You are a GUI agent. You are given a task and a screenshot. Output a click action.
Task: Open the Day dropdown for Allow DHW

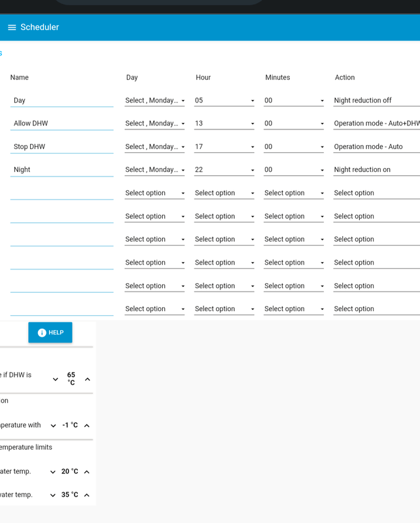coord(154,124)
